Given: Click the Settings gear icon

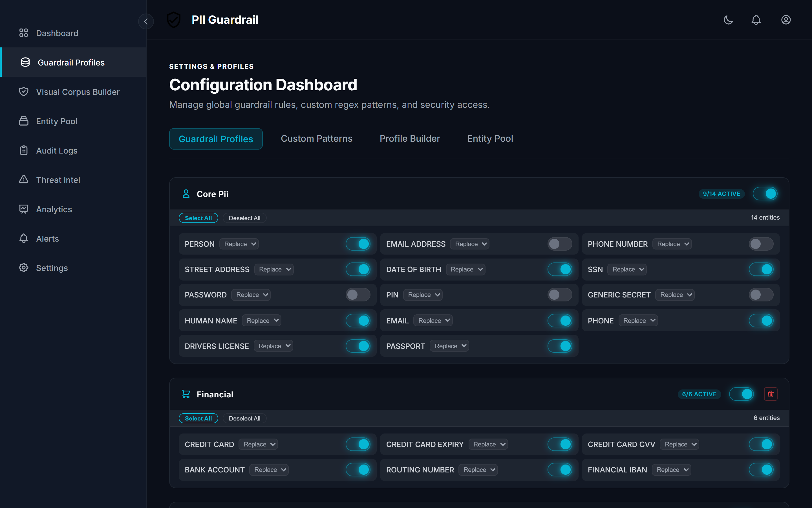Looking at the screenshot, I should pyautogui.click(x=23, y=268).
